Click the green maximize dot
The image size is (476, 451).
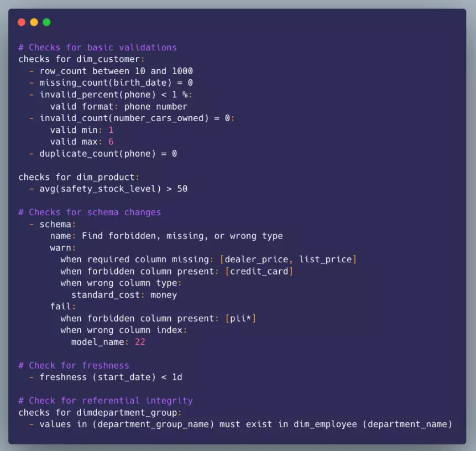(46, 22)
